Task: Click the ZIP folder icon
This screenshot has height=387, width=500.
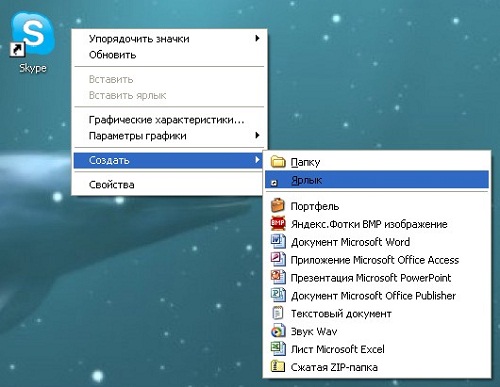Action: coord(278,367)
